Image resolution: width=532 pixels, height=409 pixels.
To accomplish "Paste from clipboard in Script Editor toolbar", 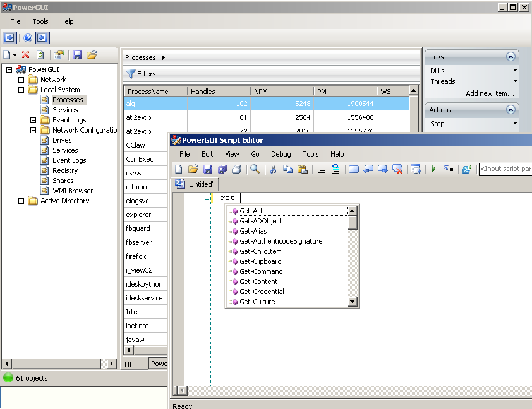I will [x=302, y=169].
